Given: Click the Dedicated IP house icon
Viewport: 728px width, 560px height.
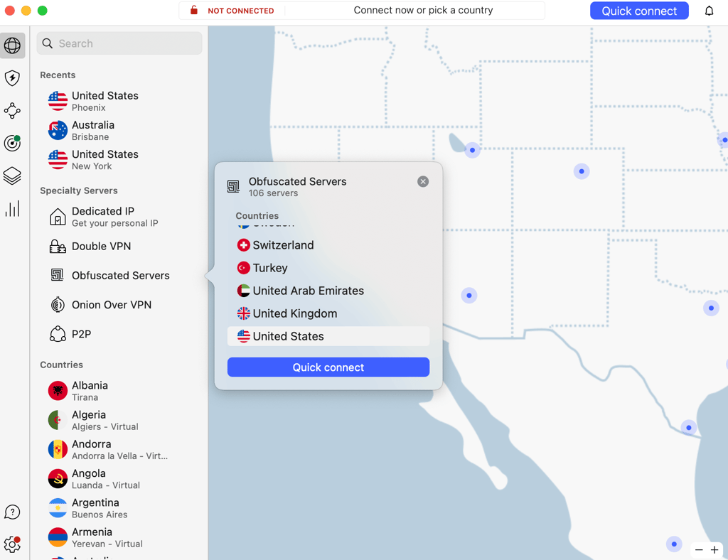Looking at the screenshot, I should click(x=58, y=217).
